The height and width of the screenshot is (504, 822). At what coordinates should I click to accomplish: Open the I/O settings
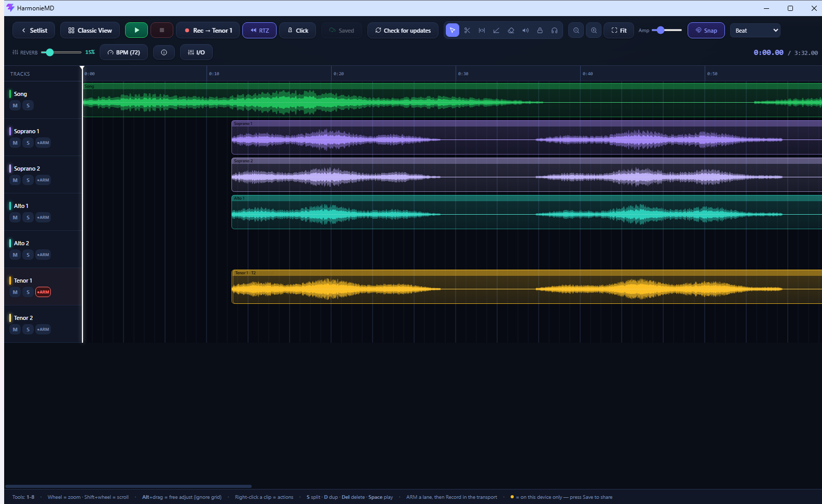coord(196,52)
